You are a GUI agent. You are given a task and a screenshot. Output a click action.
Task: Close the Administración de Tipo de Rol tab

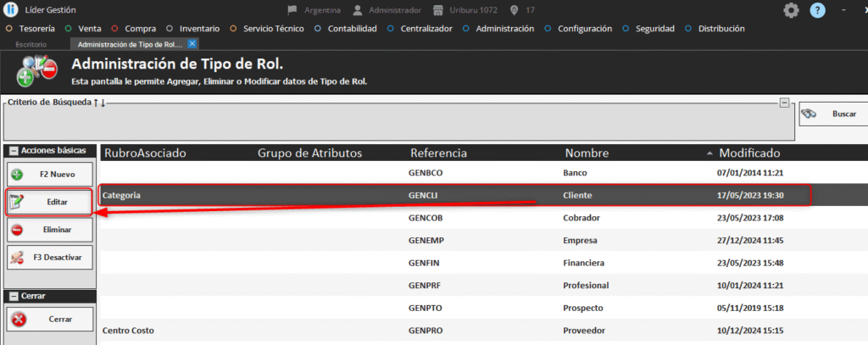[x=192, y=43]
